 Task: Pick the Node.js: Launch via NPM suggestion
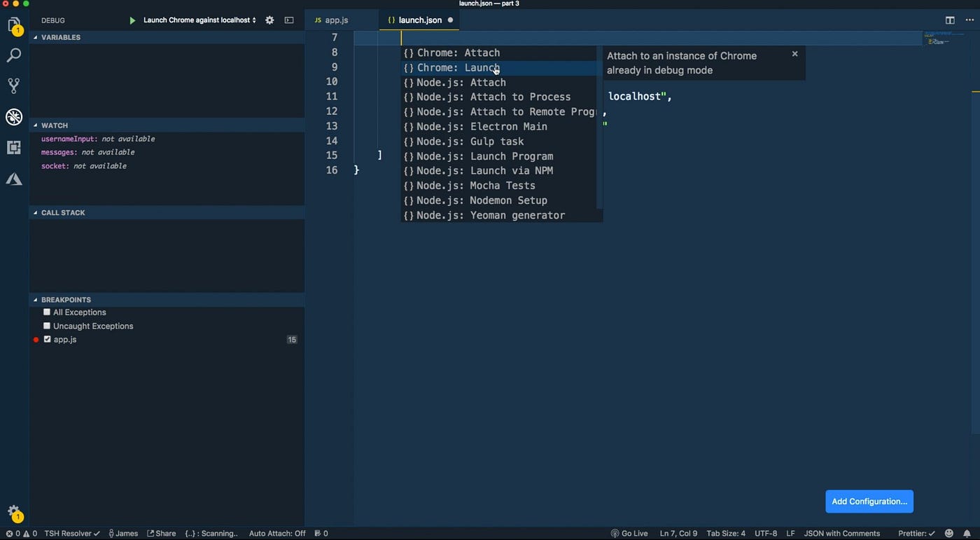[499, 171]
